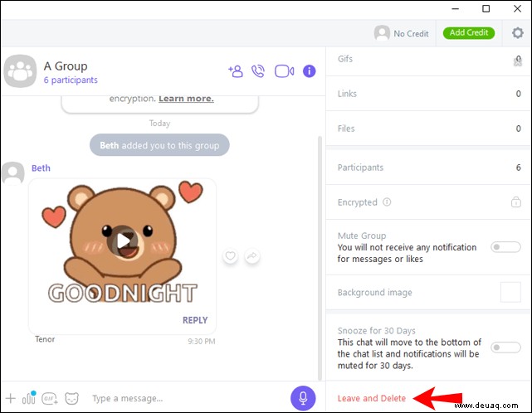Play the Goodnight bear GIF
Viewport: 532px width, 413px height.
tap(123, 241)
